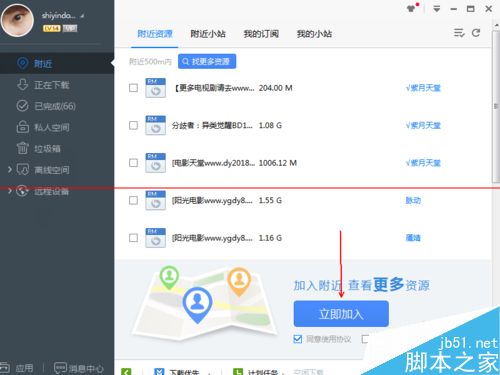500x375 pixels.
Task: Open the main menu dropdown in title bar
Action: [436, 9]
